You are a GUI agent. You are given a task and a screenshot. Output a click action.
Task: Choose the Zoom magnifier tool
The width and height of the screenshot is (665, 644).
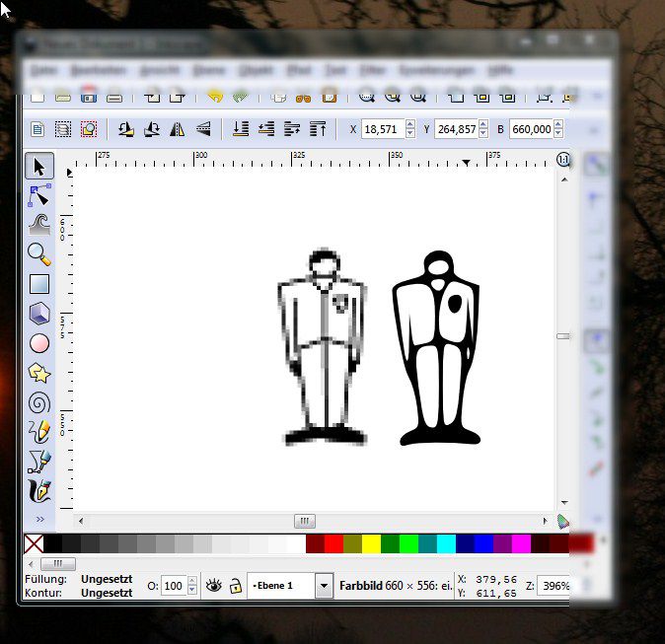tap(39, 253)
